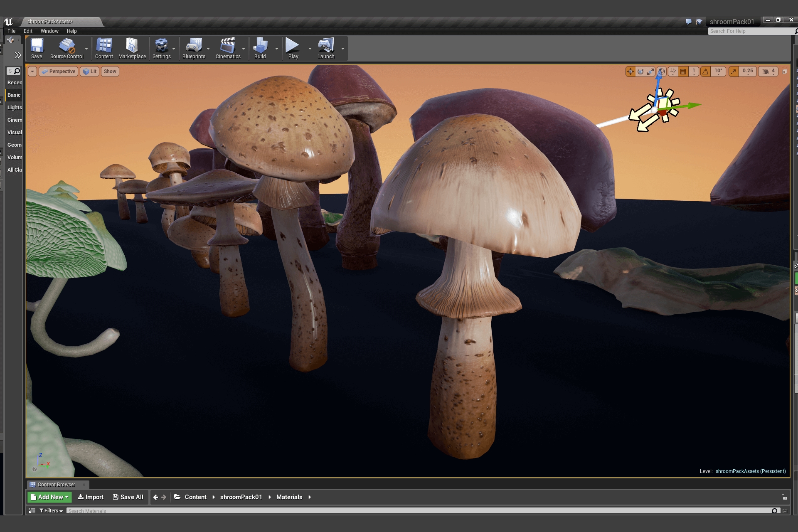Open the Window menu
The image size is (798, 532).
pos(49,31)
